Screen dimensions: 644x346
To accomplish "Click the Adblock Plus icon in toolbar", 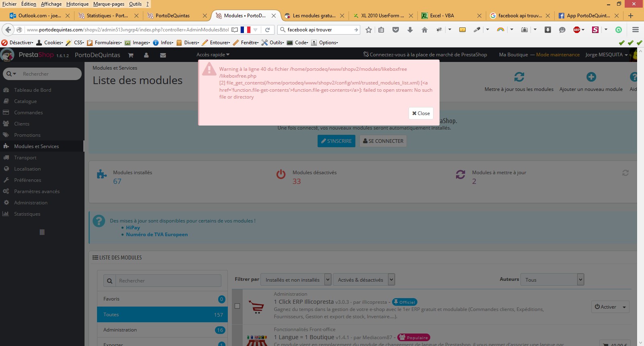I will click(577, 30).
